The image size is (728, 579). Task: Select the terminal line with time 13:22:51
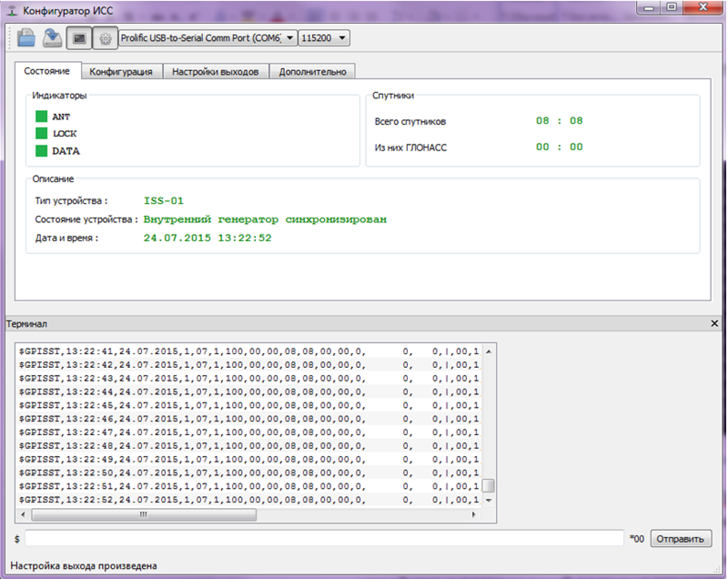[x=249, y=487]
